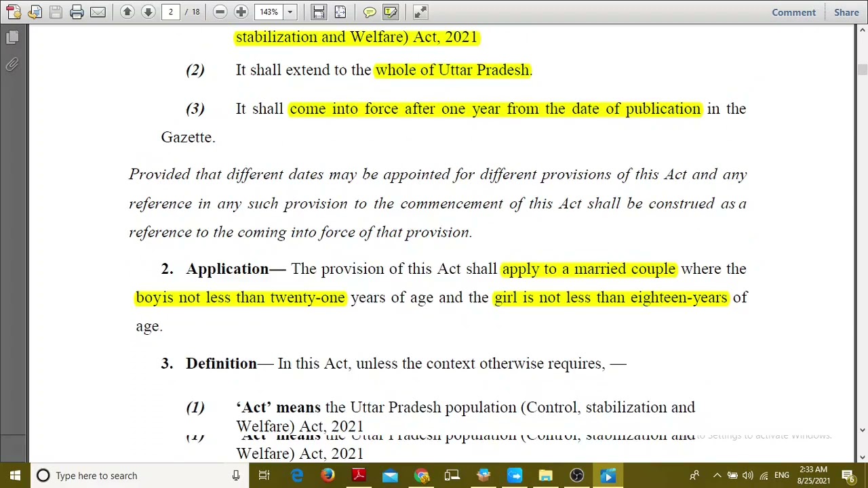This screenshot has height=488, width=868.
Task: Open the Action Center notifications icon
Action: 848,475
